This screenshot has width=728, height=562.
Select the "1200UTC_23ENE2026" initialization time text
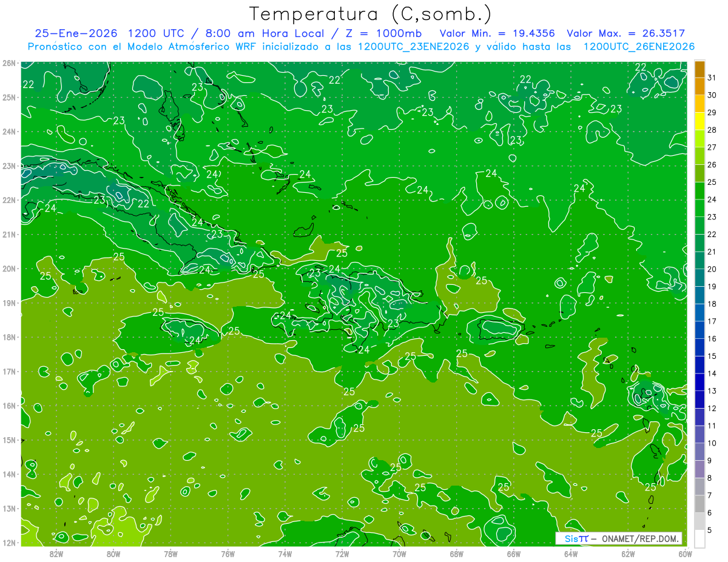[414, 47]
